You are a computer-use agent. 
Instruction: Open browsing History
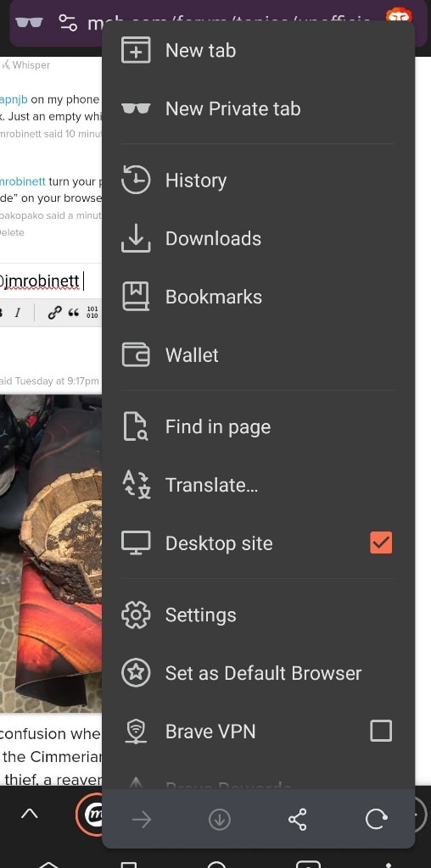click(258, 181)
